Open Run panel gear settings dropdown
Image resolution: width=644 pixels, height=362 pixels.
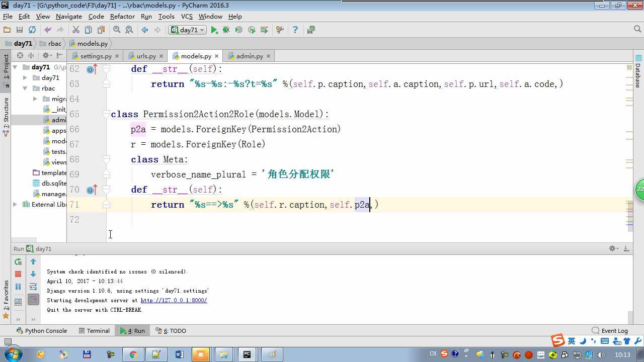[613, 249]
